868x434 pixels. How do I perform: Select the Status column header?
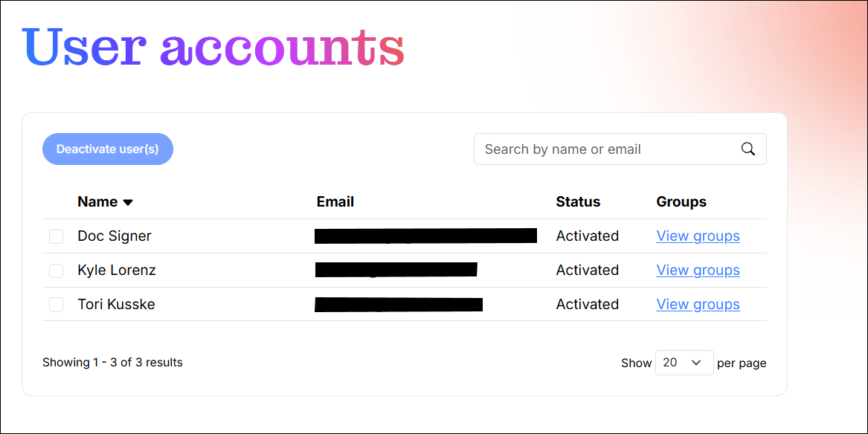pos(578,202)
